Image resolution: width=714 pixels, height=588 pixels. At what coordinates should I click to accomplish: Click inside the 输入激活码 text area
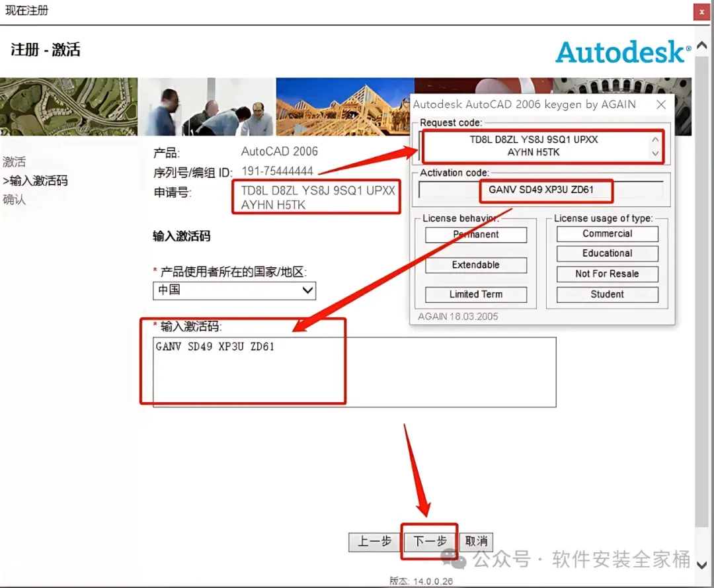click(354, 372)
